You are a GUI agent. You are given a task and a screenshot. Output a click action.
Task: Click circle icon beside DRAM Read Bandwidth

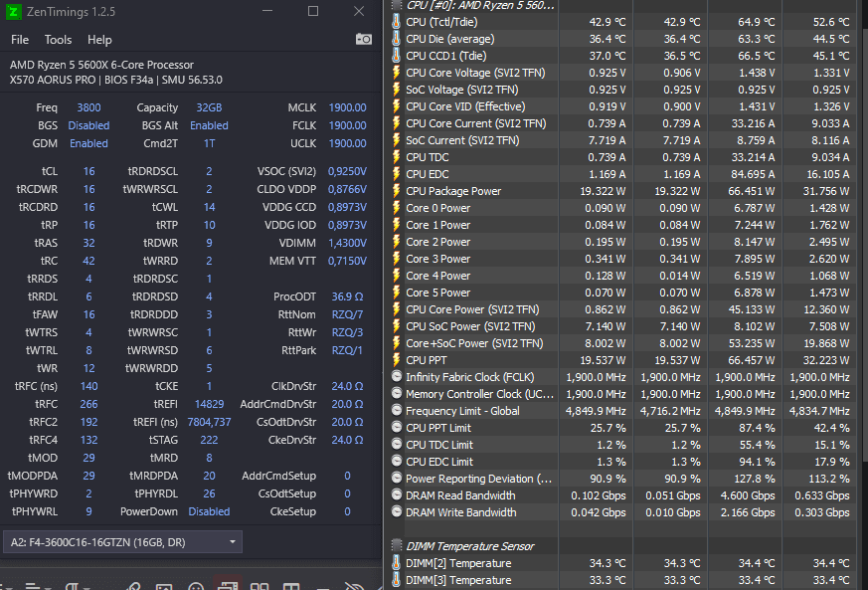[x=397, y=495]
